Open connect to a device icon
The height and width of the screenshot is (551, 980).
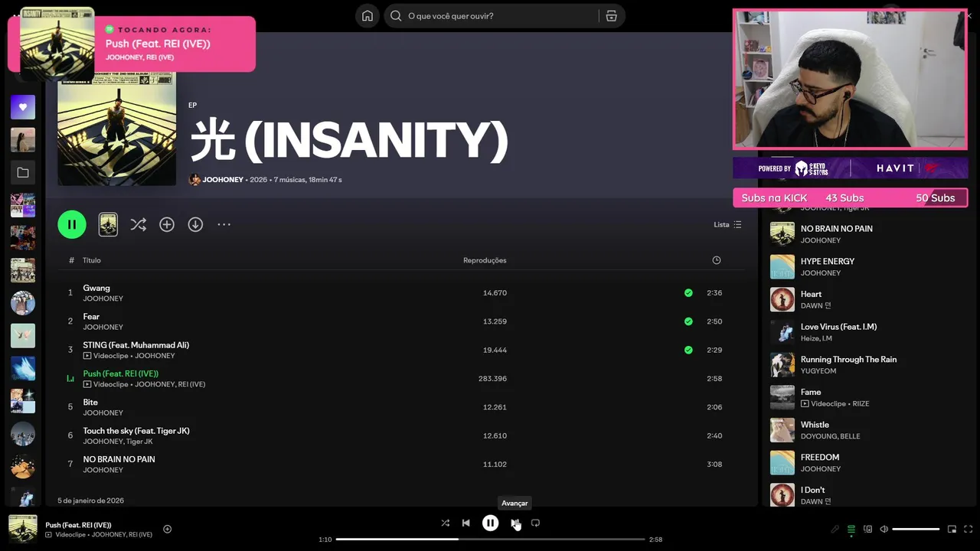pyautogui.click(x=867, y=529)
